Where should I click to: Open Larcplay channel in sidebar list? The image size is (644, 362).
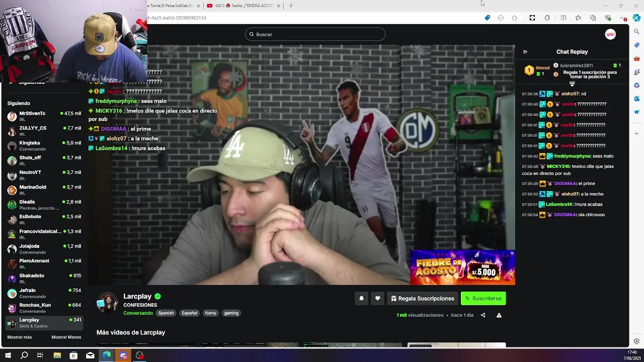click(44, 322)
